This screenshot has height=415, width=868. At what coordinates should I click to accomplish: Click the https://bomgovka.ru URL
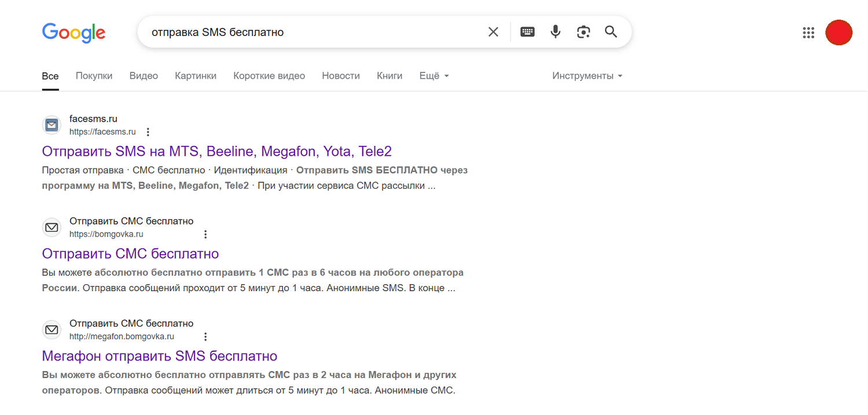point(106,234)
